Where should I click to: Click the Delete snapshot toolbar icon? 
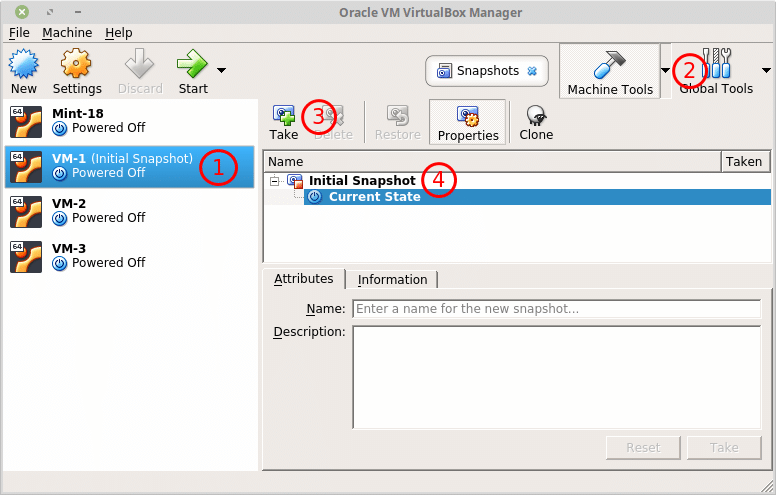(x=334, y=115)
